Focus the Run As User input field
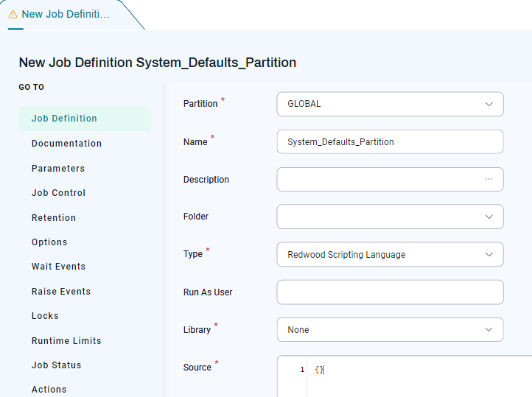 pos(390,292)
